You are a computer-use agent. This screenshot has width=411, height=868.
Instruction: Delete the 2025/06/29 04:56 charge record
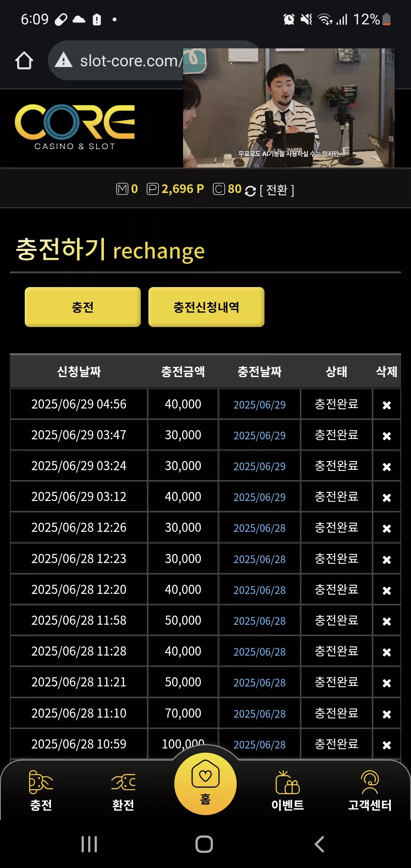387,405
